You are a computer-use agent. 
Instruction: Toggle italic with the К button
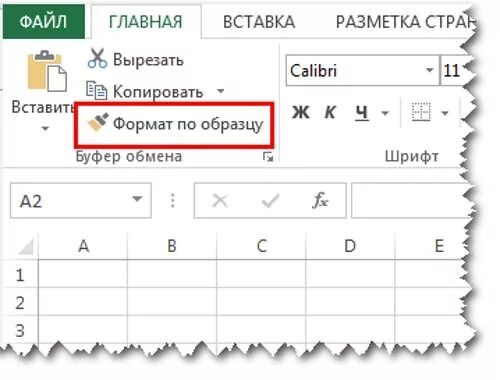(x=330, y=112)
